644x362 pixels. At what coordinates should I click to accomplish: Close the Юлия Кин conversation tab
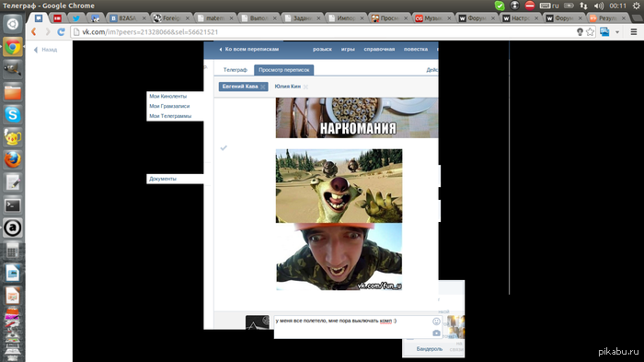pyautogui.click(x=305, y=87)
